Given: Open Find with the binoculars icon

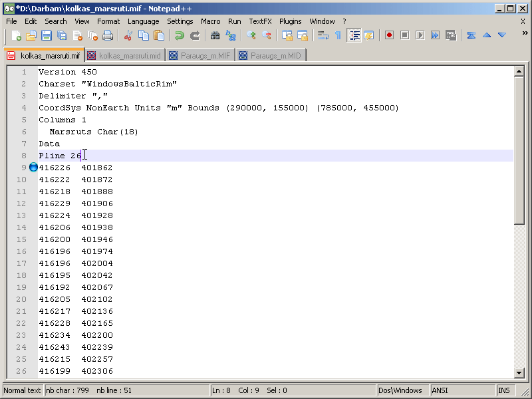Looking at the screenshot, I should [x=215, y=35].
